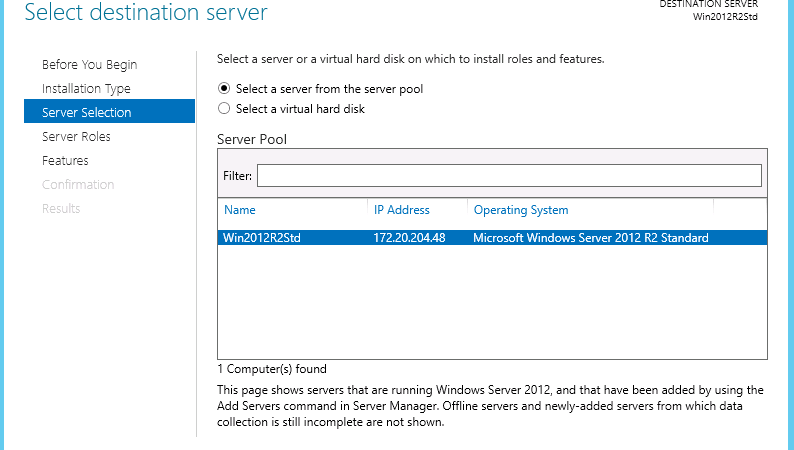Click inside the Filter text box

[509, 176]
